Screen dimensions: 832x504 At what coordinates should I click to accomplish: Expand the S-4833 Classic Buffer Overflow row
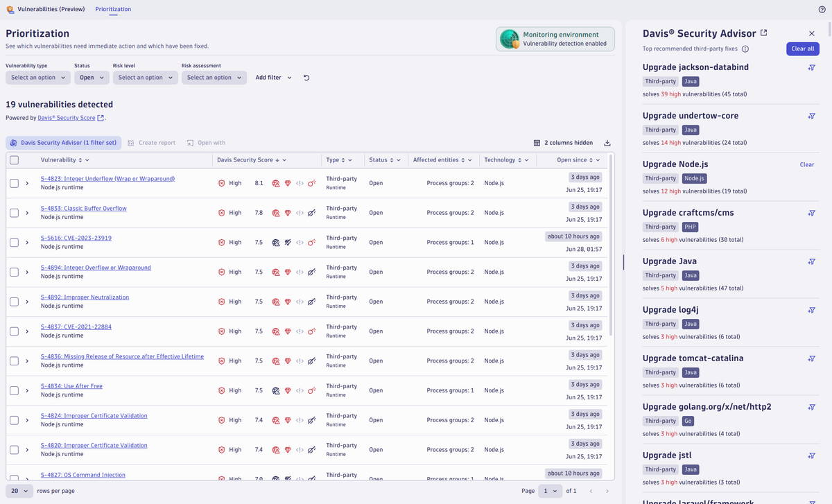click(28, 212)
